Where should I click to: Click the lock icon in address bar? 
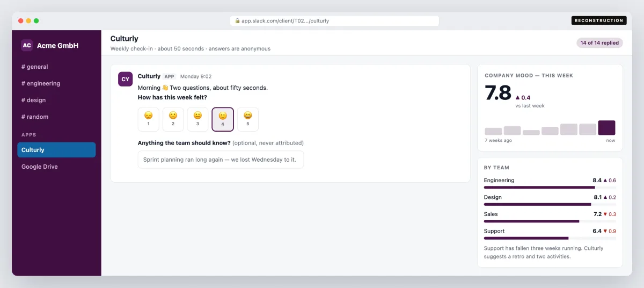238,21
